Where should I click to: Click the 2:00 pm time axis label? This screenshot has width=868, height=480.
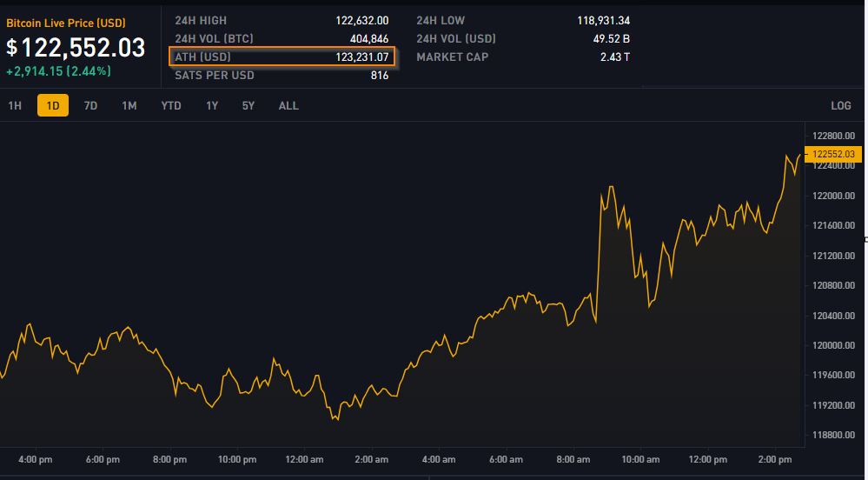pyautogui.click(x=775, y=459)
